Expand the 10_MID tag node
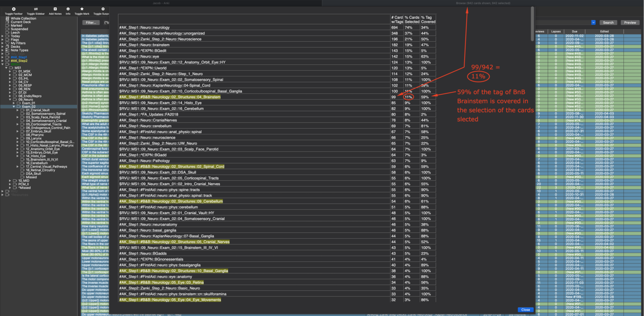 [10, 181]
